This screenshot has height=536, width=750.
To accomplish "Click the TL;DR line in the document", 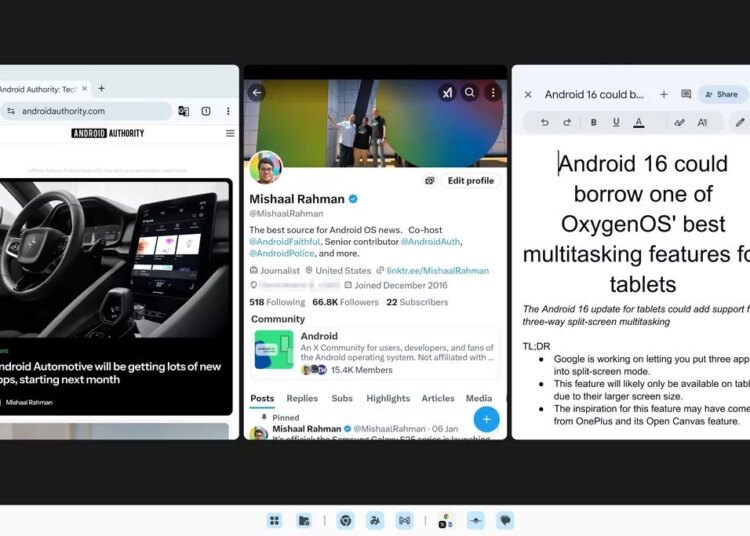I will click(x=536, y=346).
